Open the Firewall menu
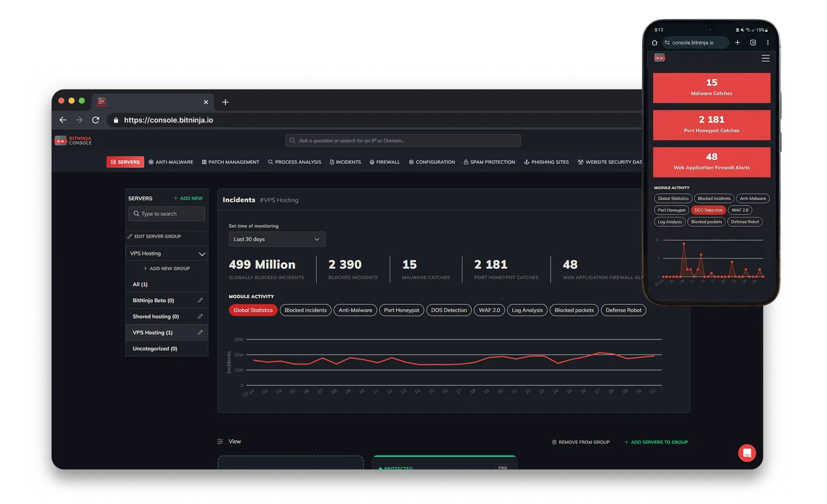Screen dimensions: 827x504 (385, 162)
